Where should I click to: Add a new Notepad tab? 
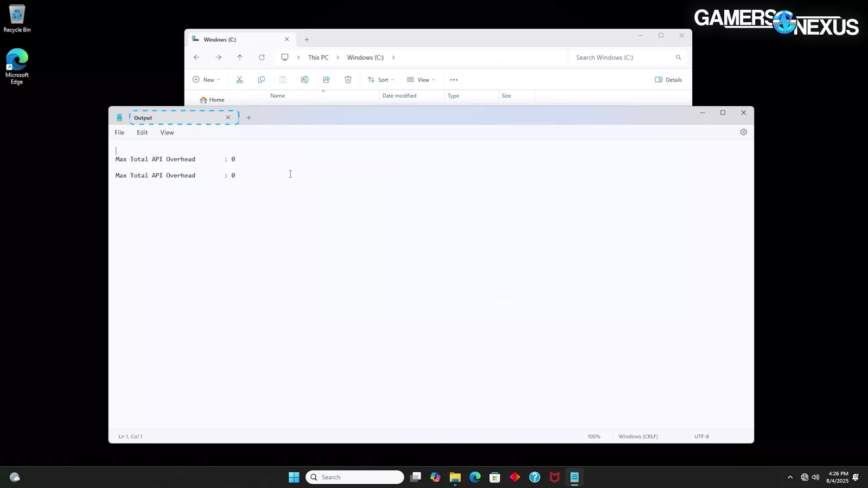tap(249, 118)
